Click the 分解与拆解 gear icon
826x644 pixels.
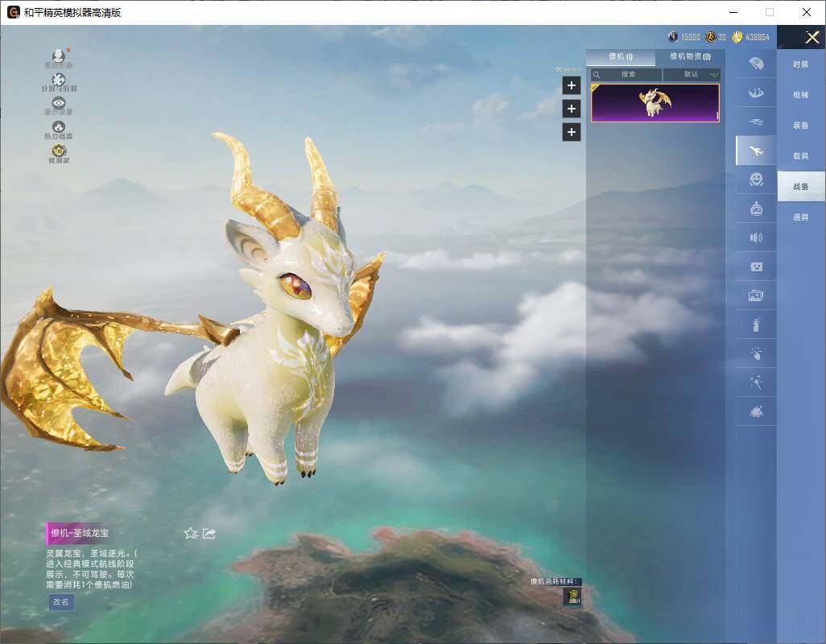pyautogui.click(x=59, y=79)
